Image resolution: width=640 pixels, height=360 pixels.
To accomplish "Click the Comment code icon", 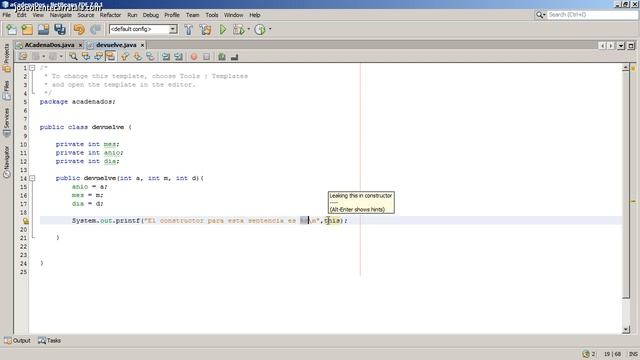I will [222, 57].
